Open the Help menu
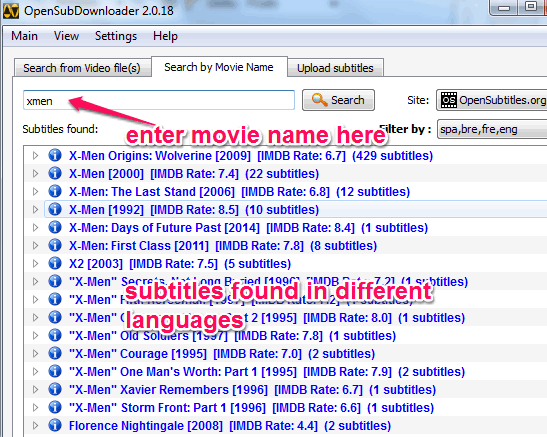This screenshot has height=437, width=547. point(165,36)
